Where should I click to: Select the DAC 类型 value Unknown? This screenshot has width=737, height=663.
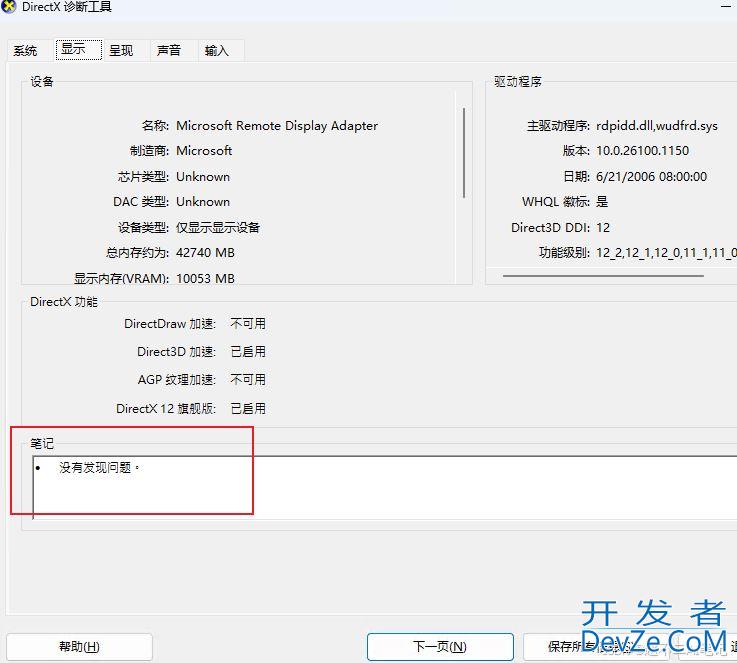(x=203, y=202)
